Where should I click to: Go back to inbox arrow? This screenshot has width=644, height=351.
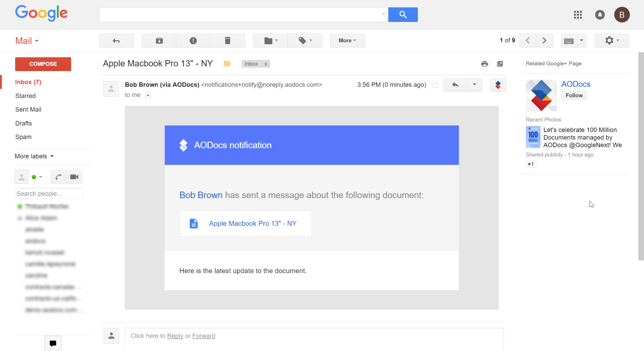coord(116,41)
